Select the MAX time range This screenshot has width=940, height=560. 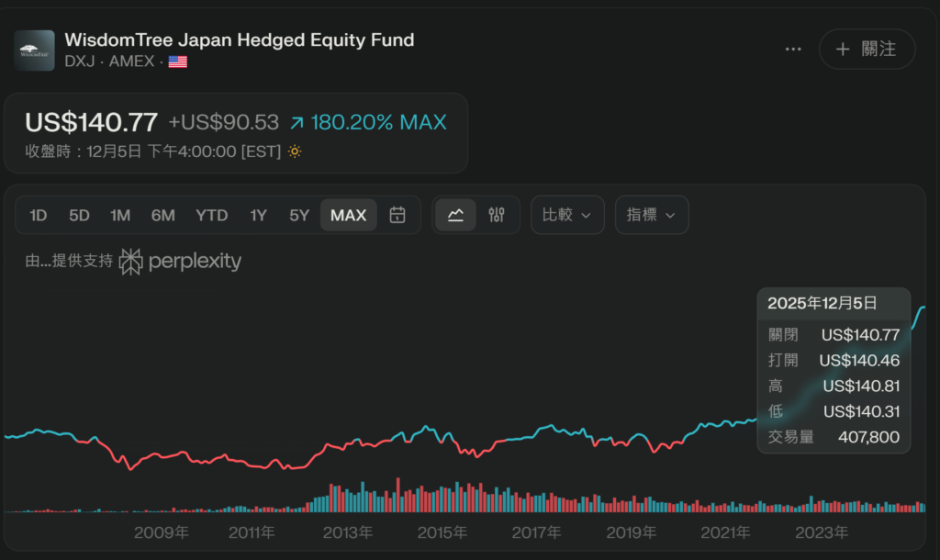(x=348, y=215)
